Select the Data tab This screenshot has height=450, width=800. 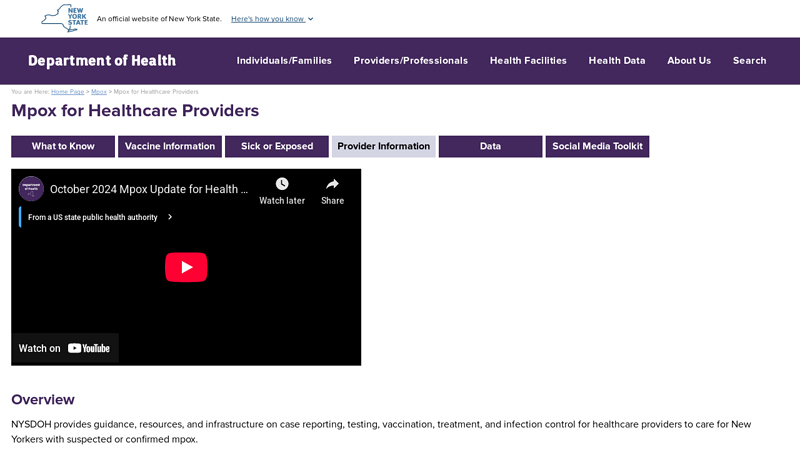[490, 146]
